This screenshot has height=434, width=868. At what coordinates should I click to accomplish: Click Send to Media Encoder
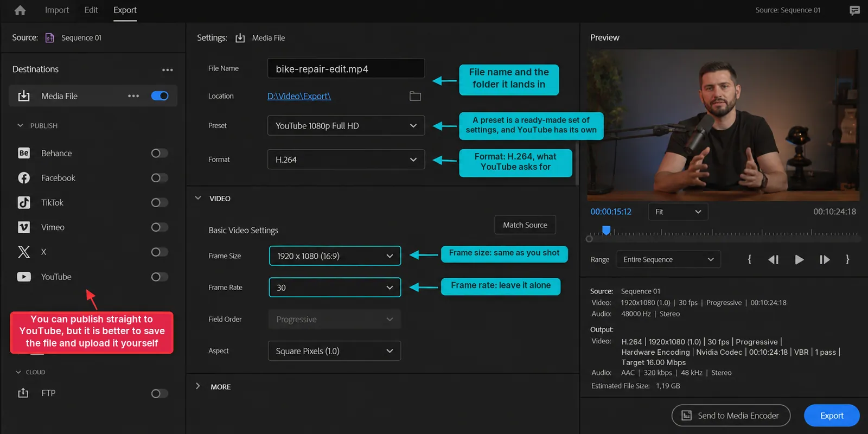pos(731,416)
